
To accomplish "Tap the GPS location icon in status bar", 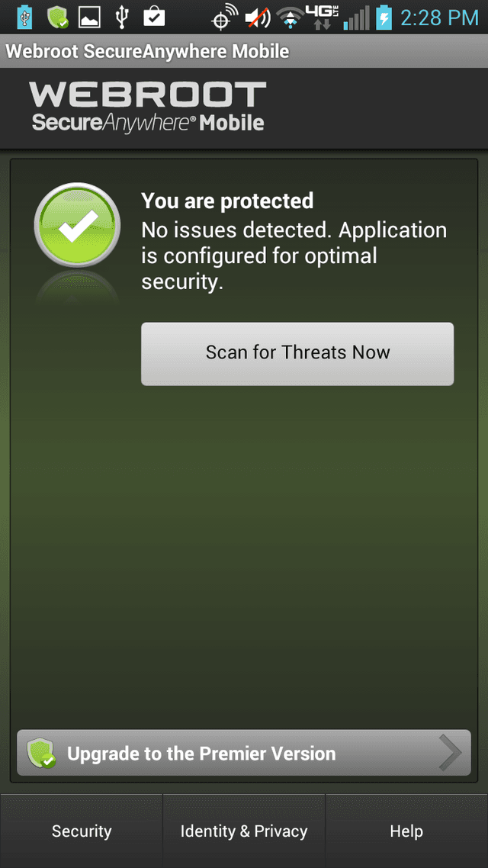I will (222, 18).
